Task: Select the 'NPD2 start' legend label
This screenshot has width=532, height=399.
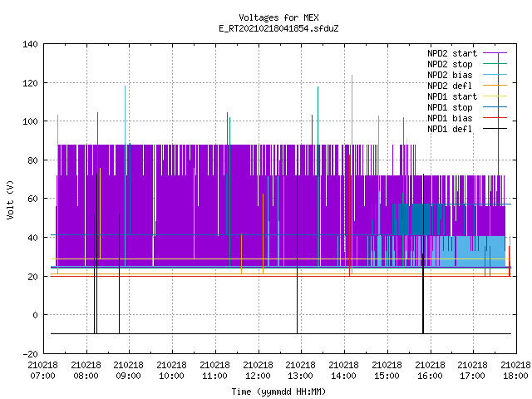Action: (452, 53)
